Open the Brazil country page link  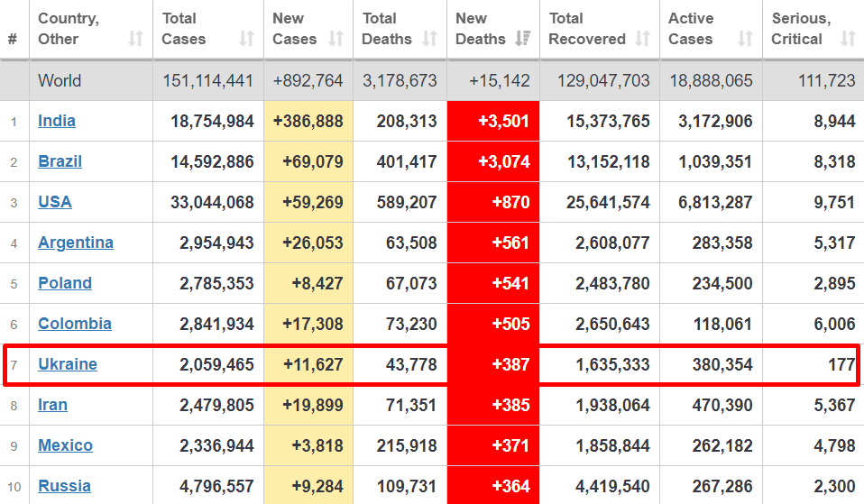pos(60,161)
